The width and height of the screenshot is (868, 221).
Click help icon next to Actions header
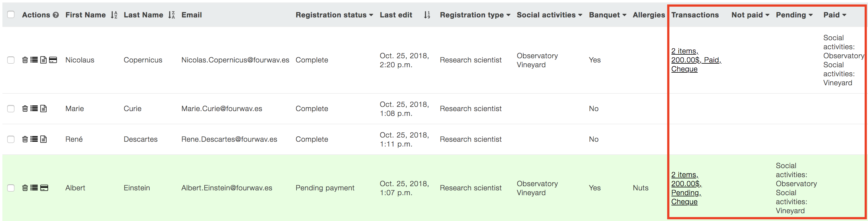56,15
